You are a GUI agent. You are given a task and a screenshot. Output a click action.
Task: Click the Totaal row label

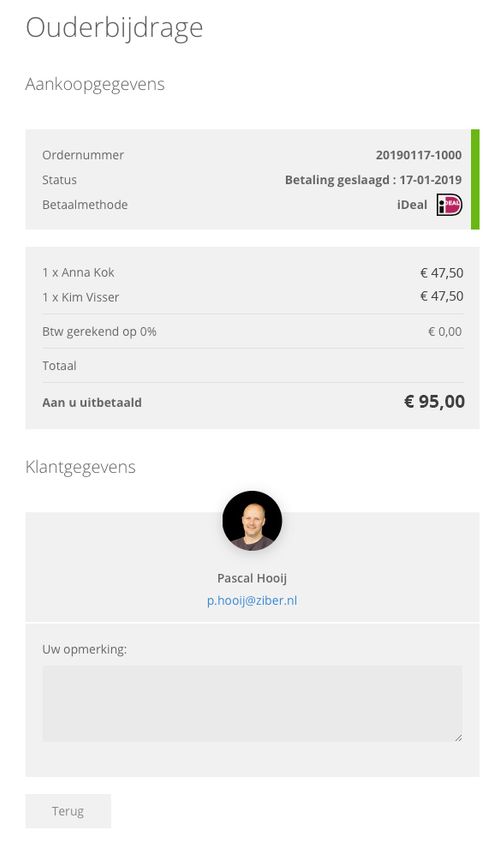coord(59,366)
